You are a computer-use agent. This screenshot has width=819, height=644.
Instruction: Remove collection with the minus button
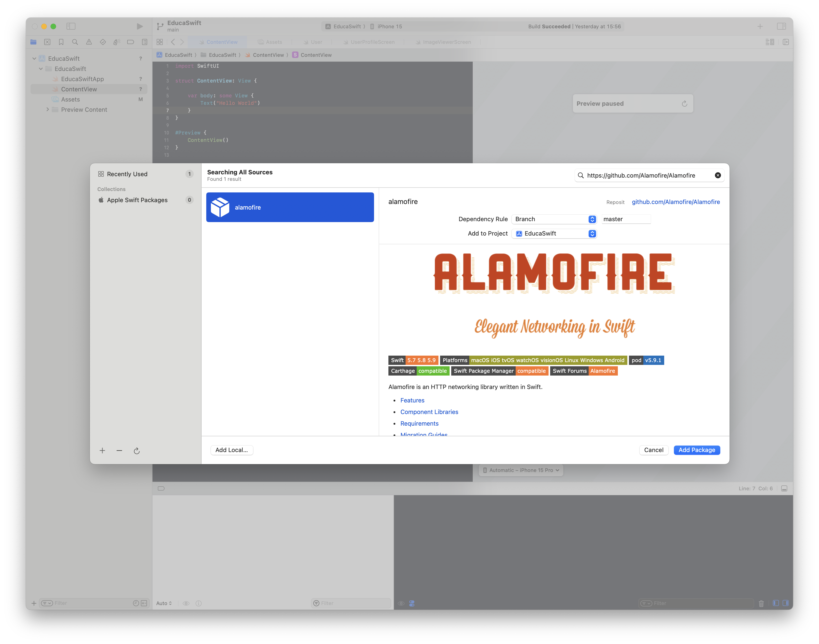click(x=119, y=451)
